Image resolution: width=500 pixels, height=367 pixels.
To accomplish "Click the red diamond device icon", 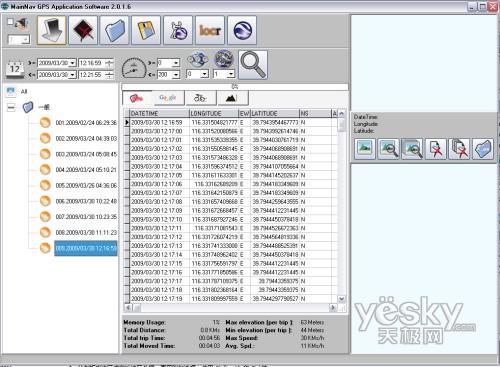I will point(83,30).
